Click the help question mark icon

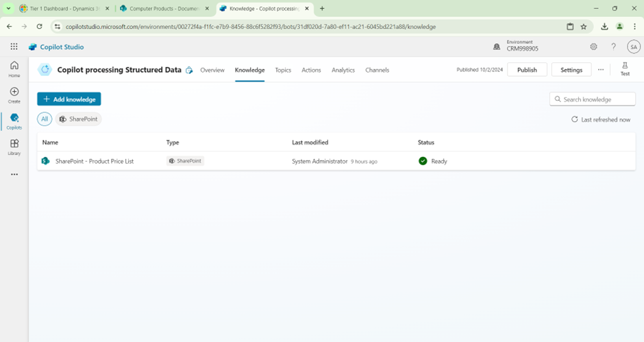pos(613,47)
